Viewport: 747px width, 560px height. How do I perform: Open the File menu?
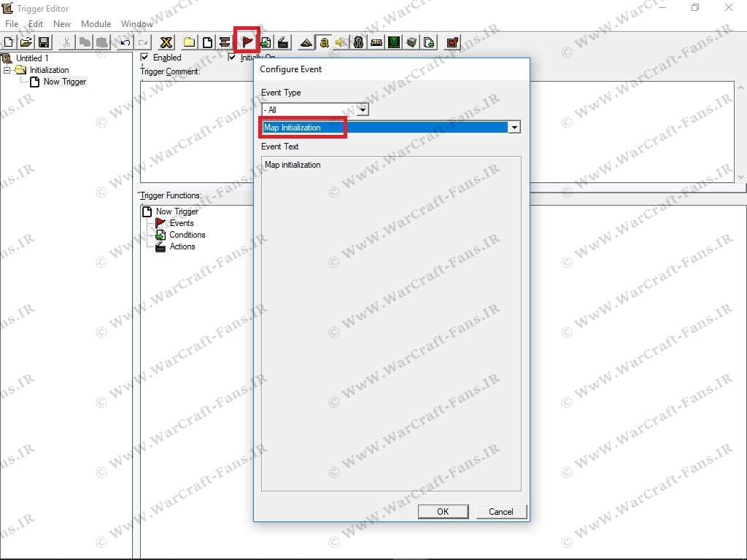coord(12,24)
